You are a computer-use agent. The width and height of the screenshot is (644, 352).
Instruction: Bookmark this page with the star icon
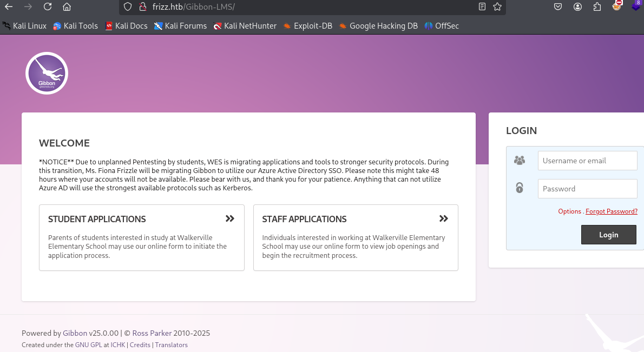497,7
